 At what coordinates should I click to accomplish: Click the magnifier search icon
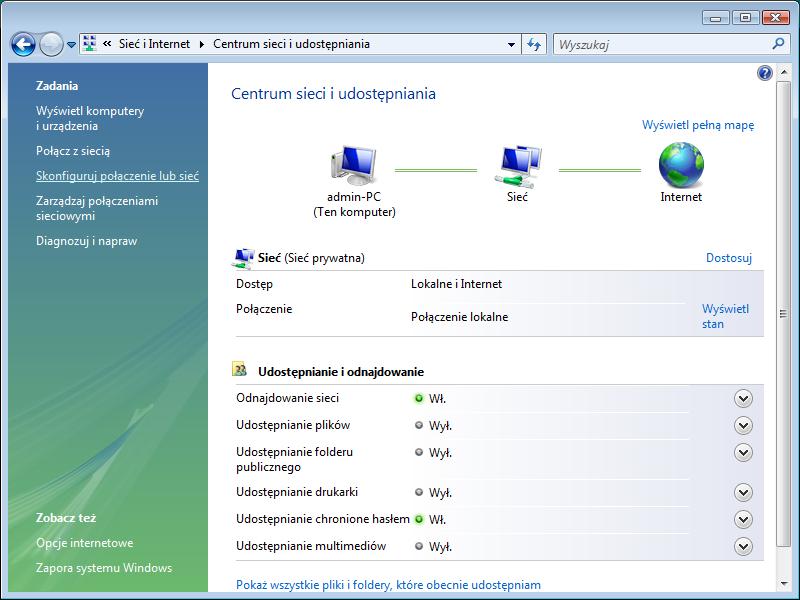coord(778,44)
